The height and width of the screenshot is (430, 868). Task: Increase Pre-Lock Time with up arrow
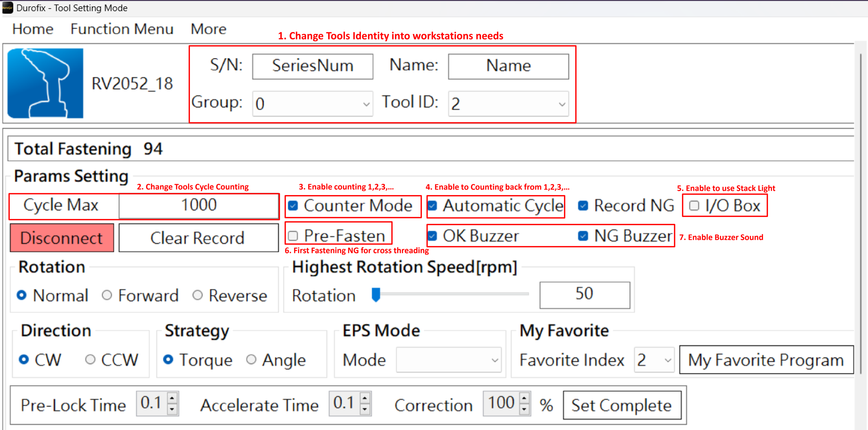172,398
